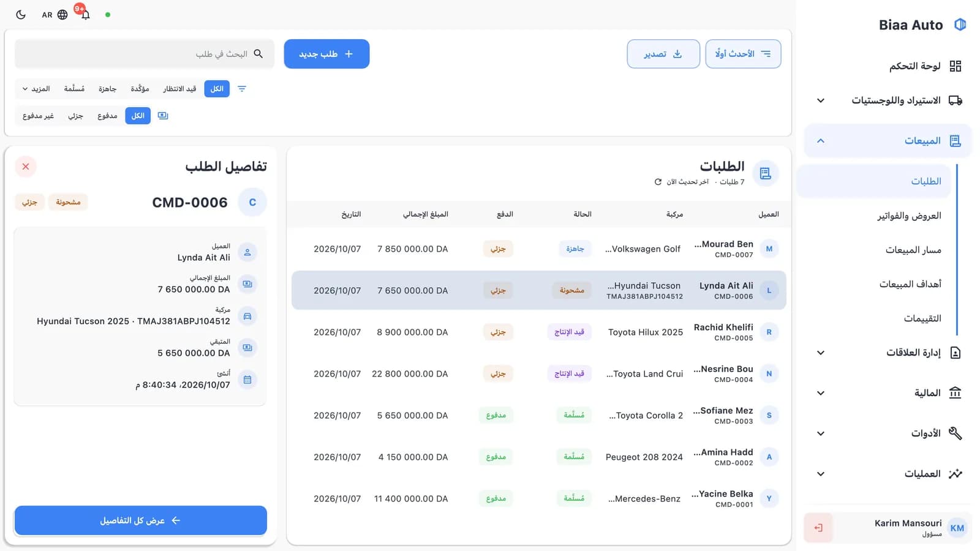
Task: Click the Karim Mansouri KM avatar
Action: [x=957, y=528]
